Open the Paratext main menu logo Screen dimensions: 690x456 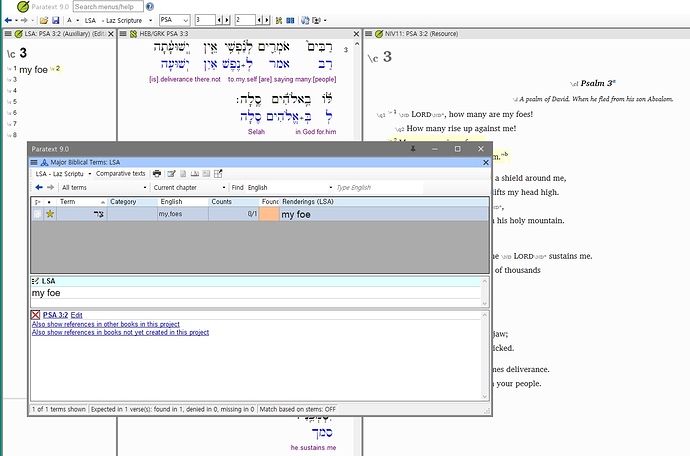click(23, 7)
